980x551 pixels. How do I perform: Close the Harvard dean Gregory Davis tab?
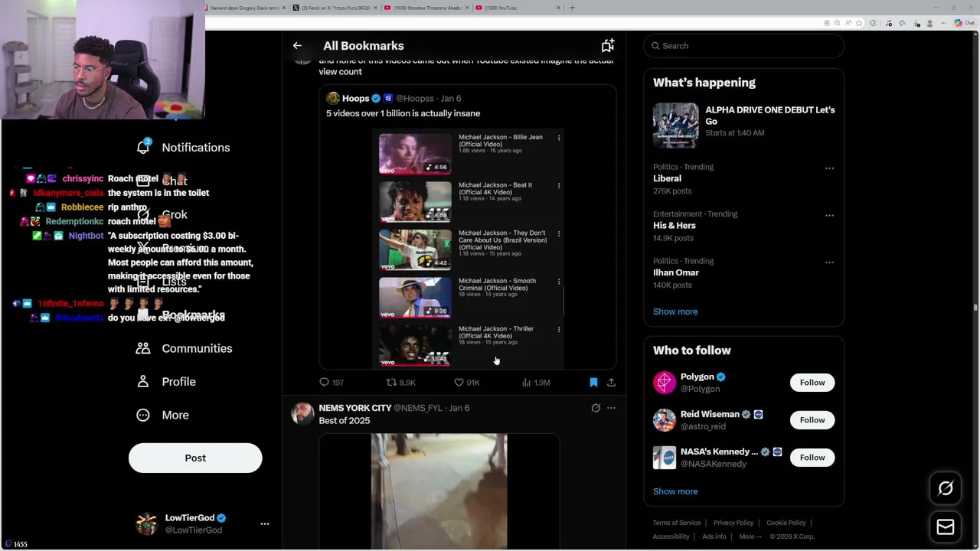click(x=284, y=8)
